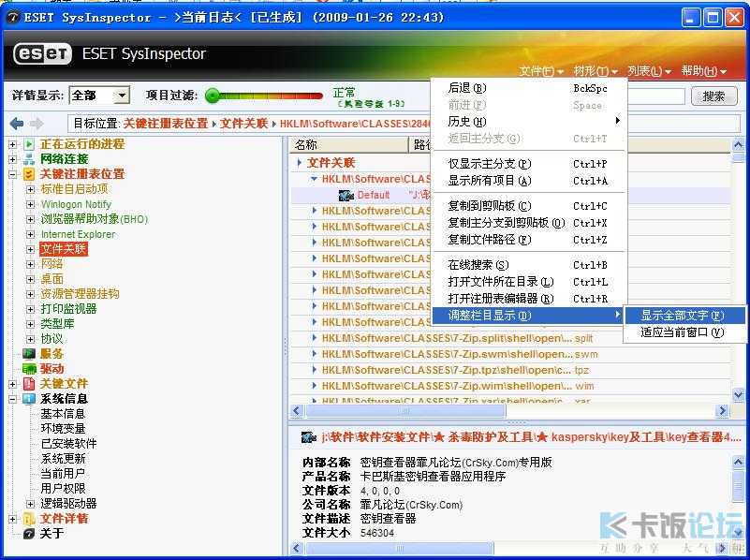The image size is (750, 560).
Task: Click the details pane scroll up arrow
Action: tap(738, 462)
